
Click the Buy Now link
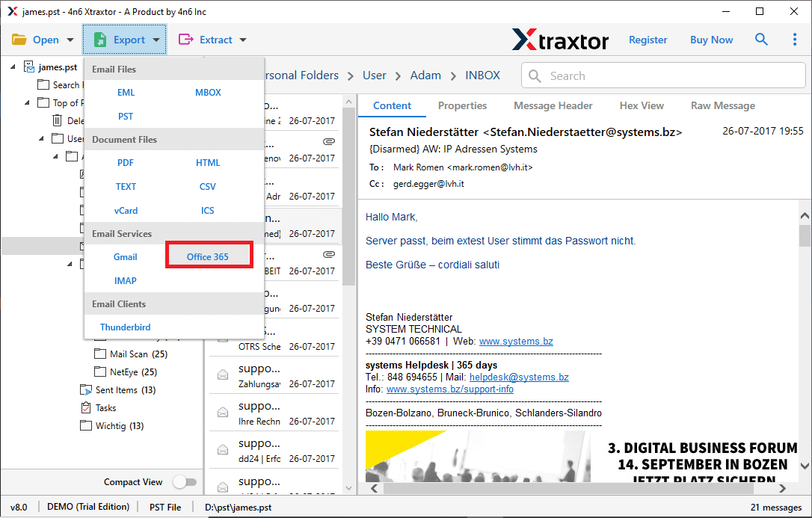coord(711,40)
